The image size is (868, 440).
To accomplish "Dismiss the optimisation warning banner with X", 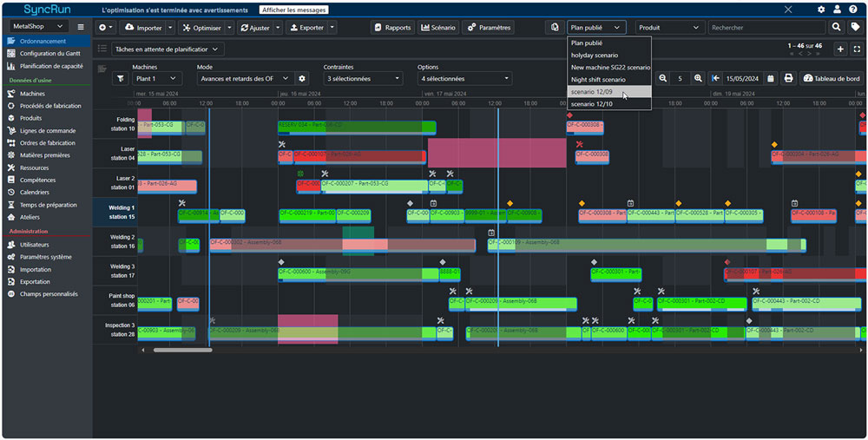I will pos(788,10).
